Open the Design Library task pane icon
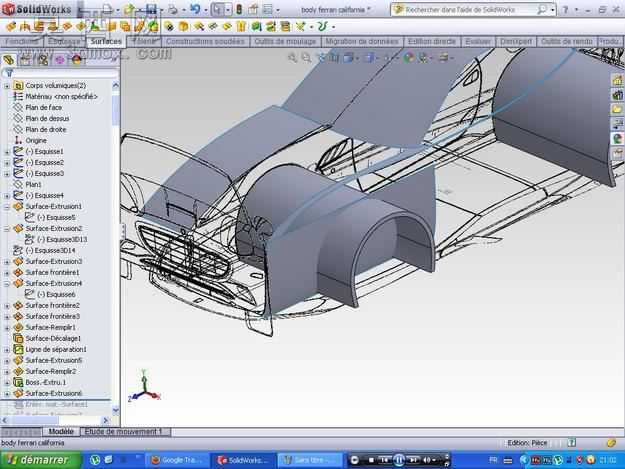The height and width of the screenshot is (469, 625). (x=617, y=95)
